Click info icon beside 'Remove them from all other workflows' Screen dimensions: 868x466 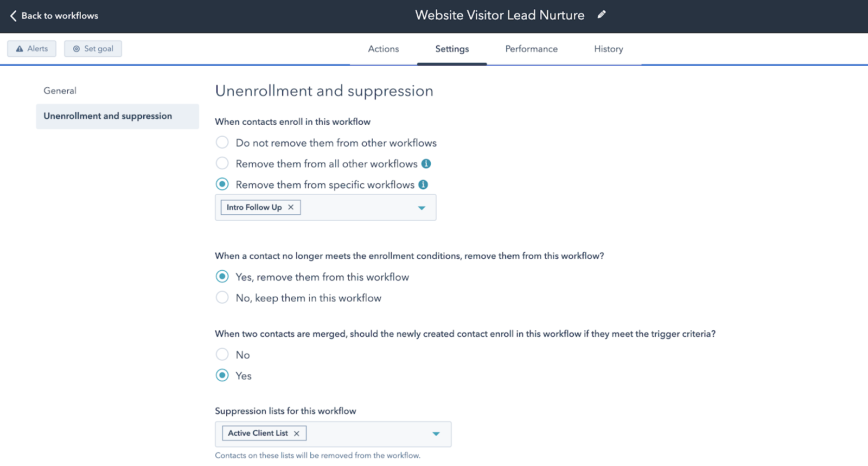[x=426, y=163]
